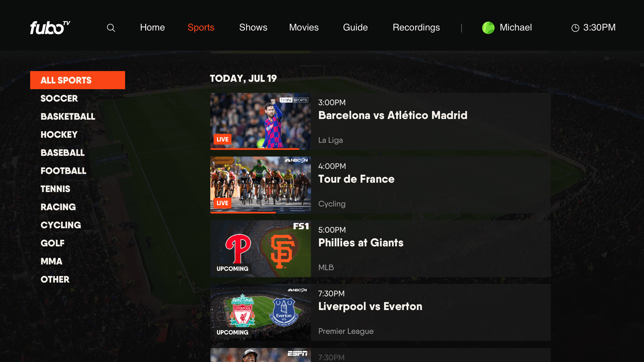Screen dimensions: 644x362
Task: Select the Soccer sport category
Action: pos(59,98)
